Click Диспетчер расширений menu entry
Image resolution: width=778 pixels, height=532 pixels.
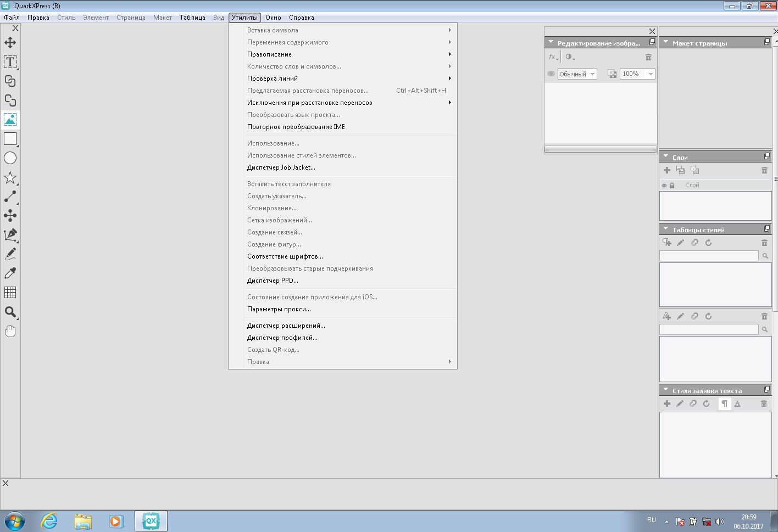click(286, 326)
